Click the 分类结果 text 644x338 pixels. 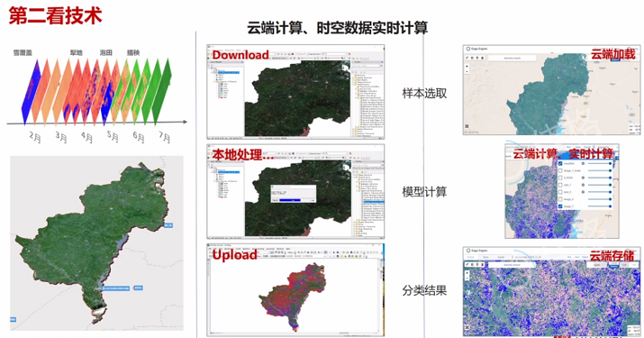424,290
